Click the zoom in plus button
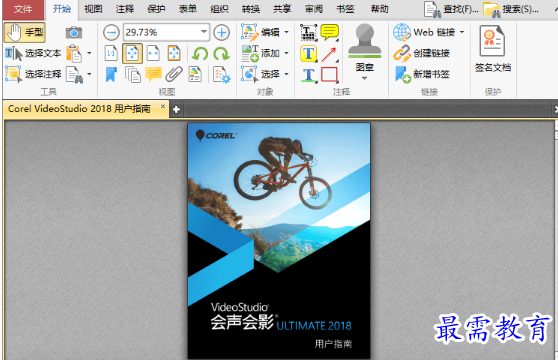The image size is (558, 360). click(222, 33)
